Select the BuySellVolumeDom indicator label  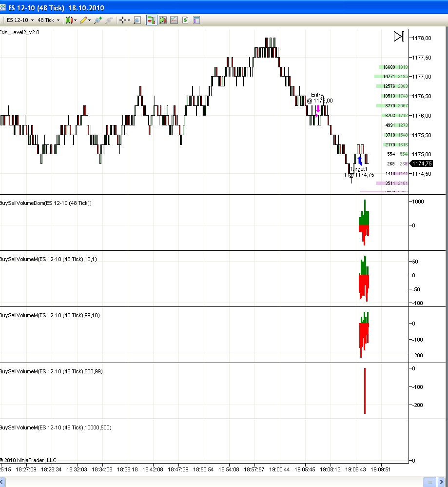click(x=46, y=203)
